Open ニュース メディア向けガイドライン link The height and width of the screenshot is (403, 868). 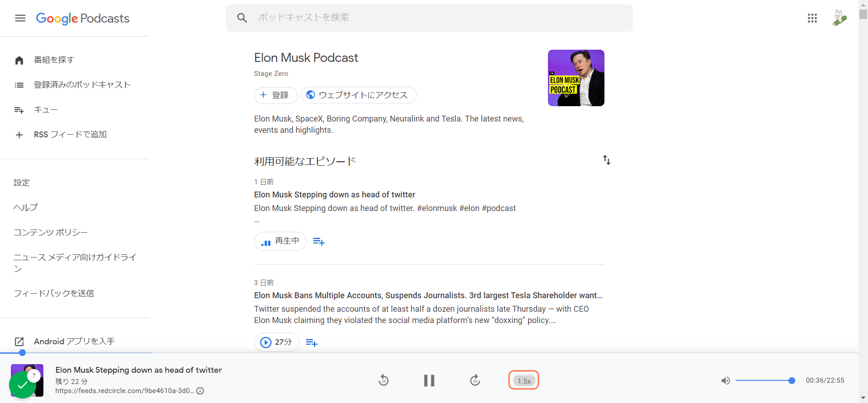[x=75, y=263]
